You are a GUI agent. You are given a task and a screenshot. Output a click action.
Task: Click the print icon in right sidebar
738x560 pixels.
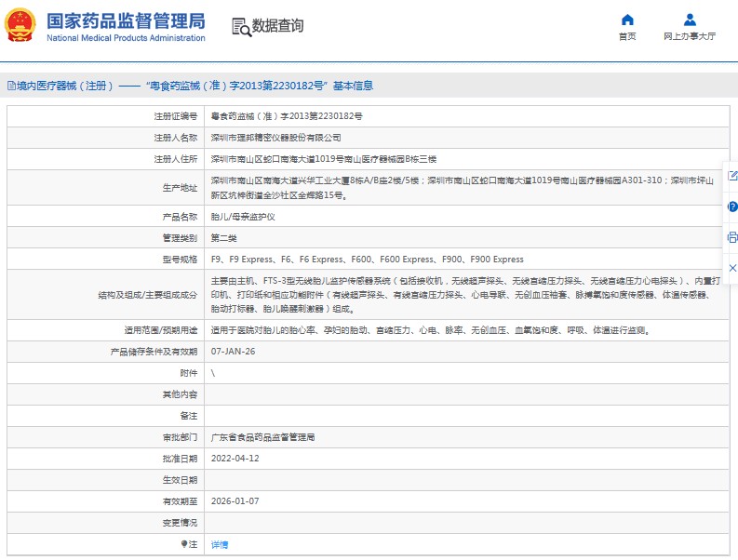731,237
